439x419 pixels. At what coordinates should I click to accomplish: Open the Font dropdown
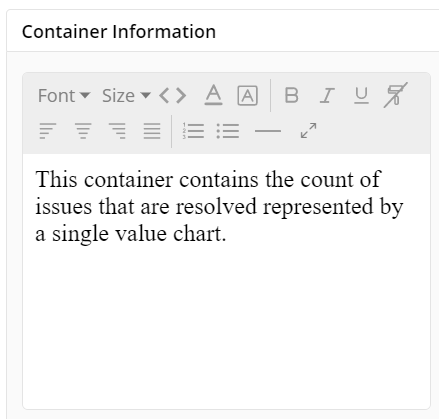(64, 96)
